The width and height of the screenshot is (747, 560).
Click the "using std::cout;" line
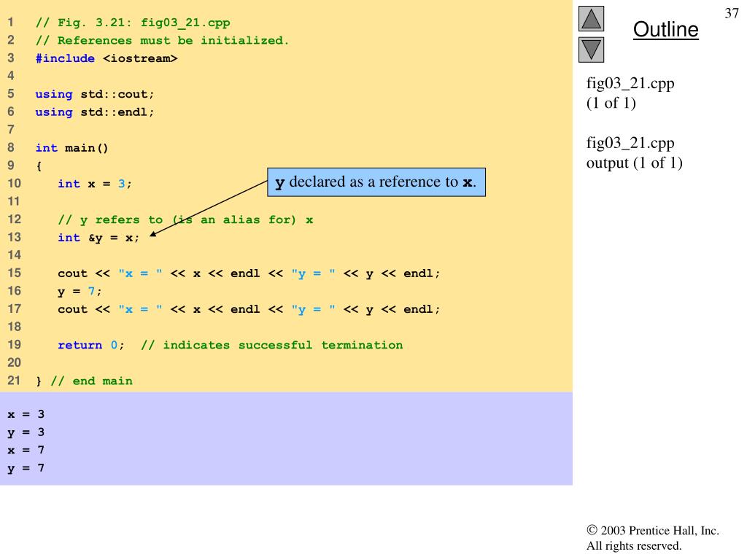(x=95, y=94)
